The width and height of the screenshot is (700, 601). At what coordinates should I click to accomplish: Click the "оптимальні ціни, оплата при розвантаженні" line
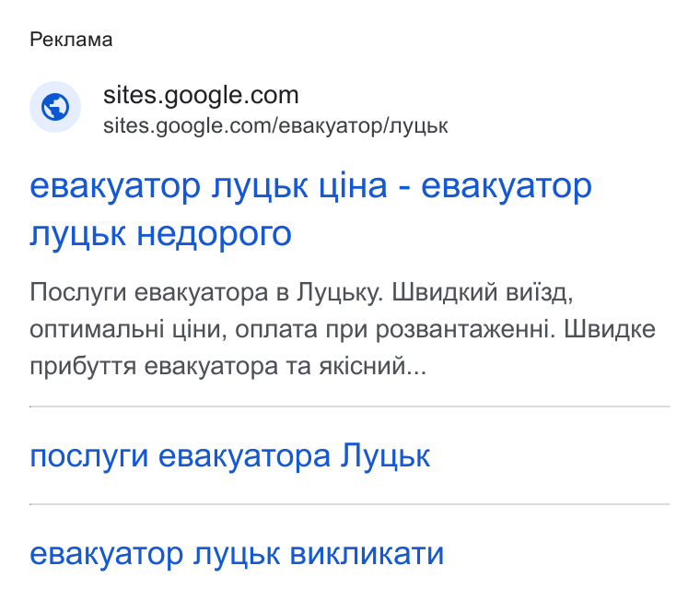(x=293, y=330)
